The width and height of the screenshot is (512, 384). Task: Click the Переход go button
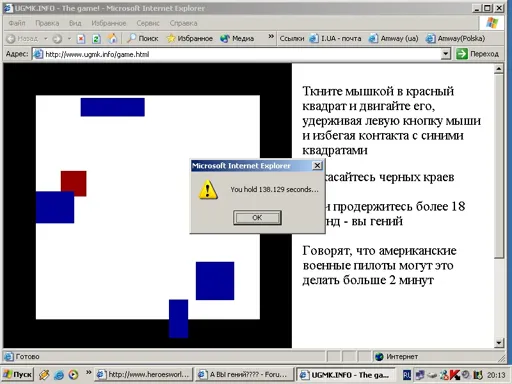pyautogui.click(x=477, y=54)
